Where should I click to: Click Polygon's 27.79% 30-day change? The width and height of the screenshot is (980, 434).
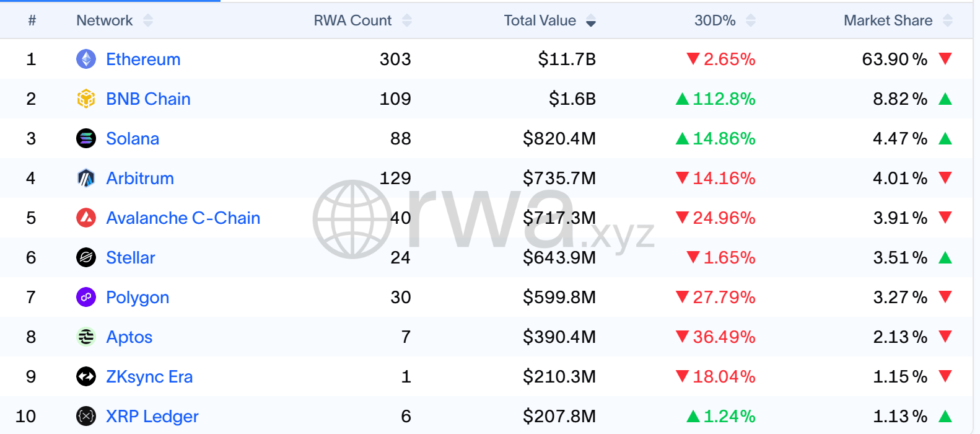[715, 297]
